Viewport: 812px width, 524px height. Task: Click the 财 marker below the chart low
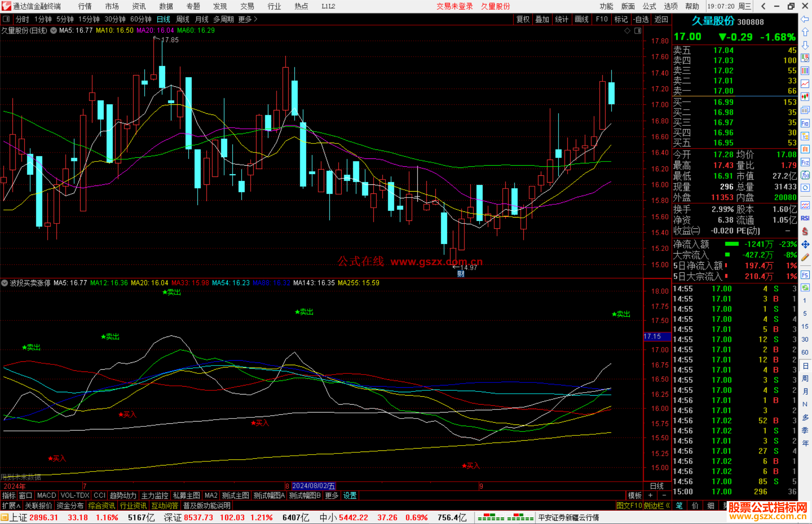pos(461,274)
